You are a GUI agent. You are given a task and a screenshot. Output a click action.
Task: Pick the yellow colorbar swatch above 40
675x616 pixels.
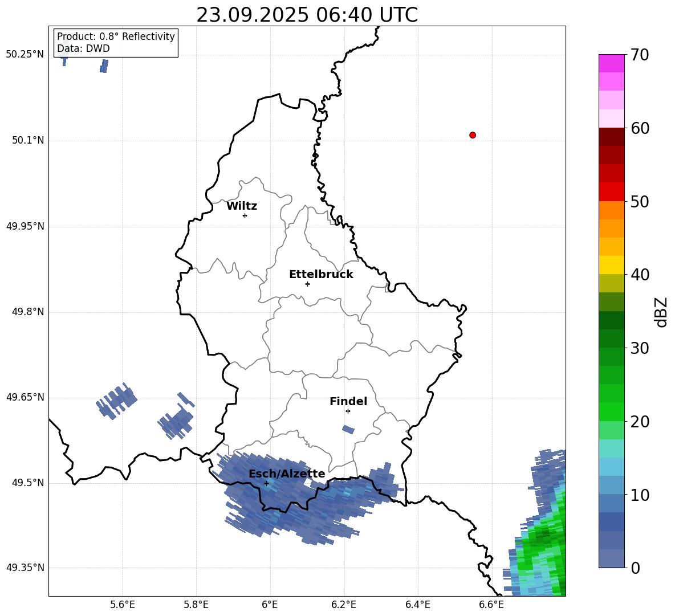tap(611, 265)
